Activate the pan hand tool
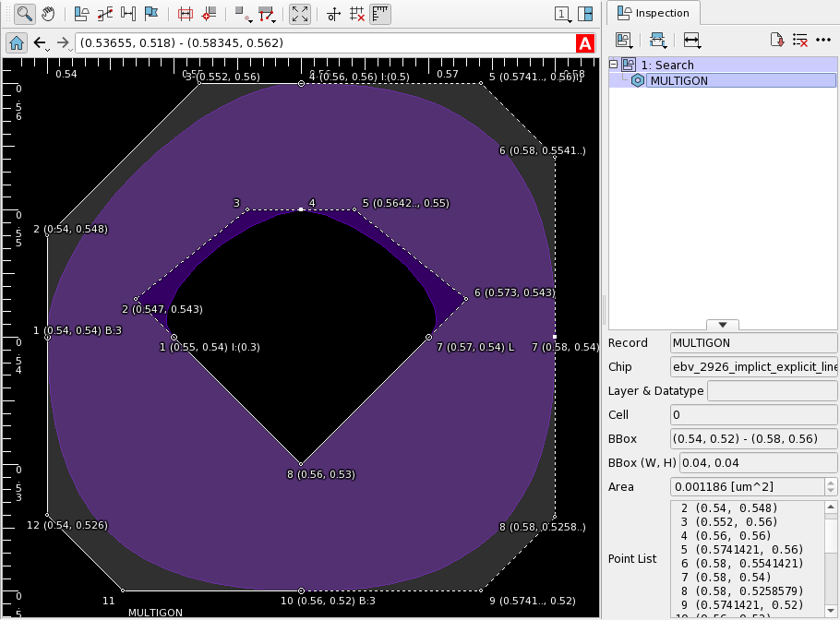This screenshot has height=620, width=840. tap(48, 14)
